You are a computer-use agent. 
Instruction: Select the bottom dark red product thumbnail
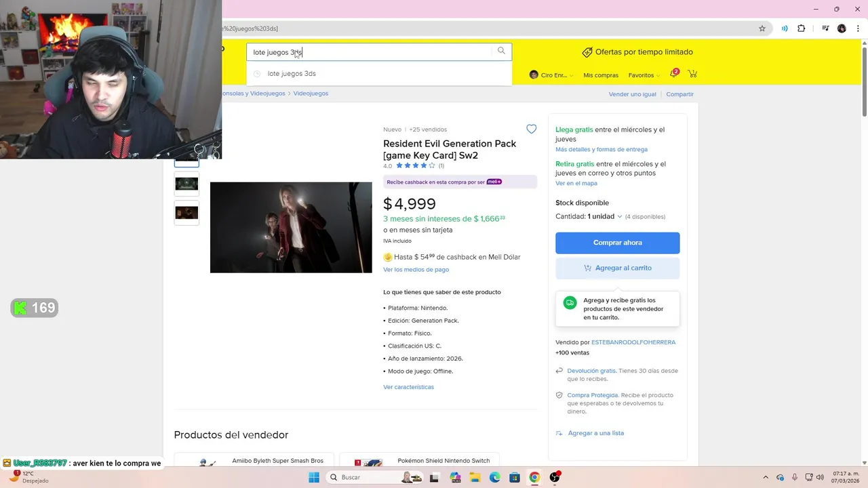pyautogui.click(x=186, y=213)
